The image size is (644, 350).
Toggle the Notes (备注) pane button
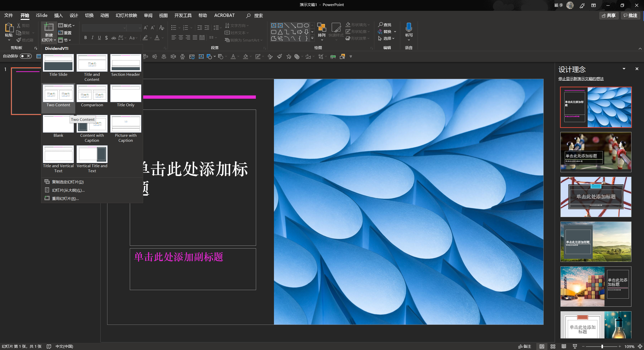point(525,346)
